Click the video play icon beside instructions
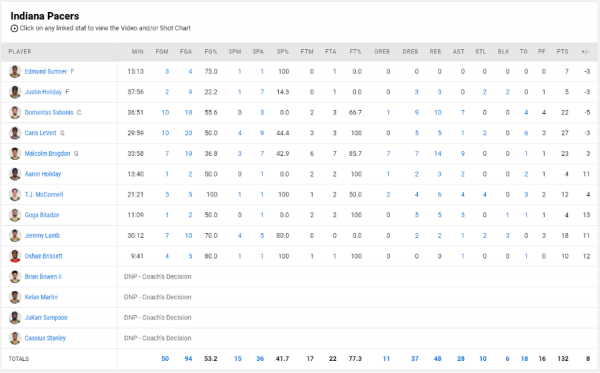Viewport: 600px width, 373px height. click(14, 28)
